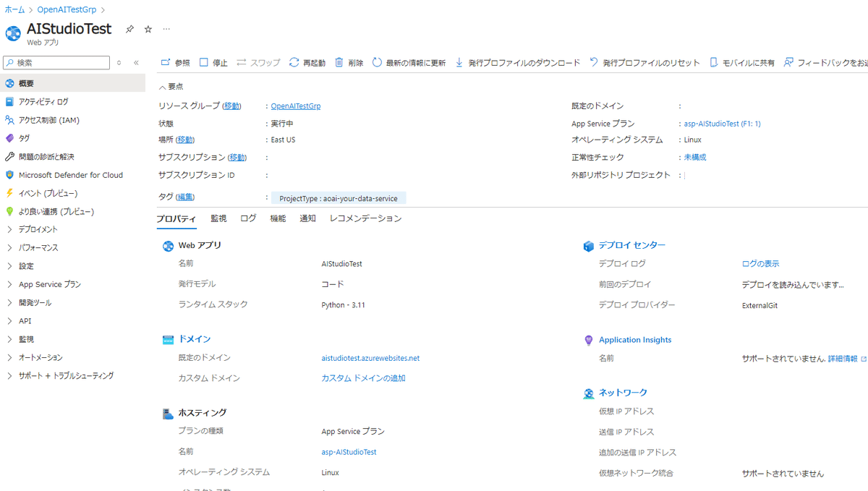Viewport: 868px width, 491px height.
Task: Delete the app with 削除
Action: tap(349, 63)
